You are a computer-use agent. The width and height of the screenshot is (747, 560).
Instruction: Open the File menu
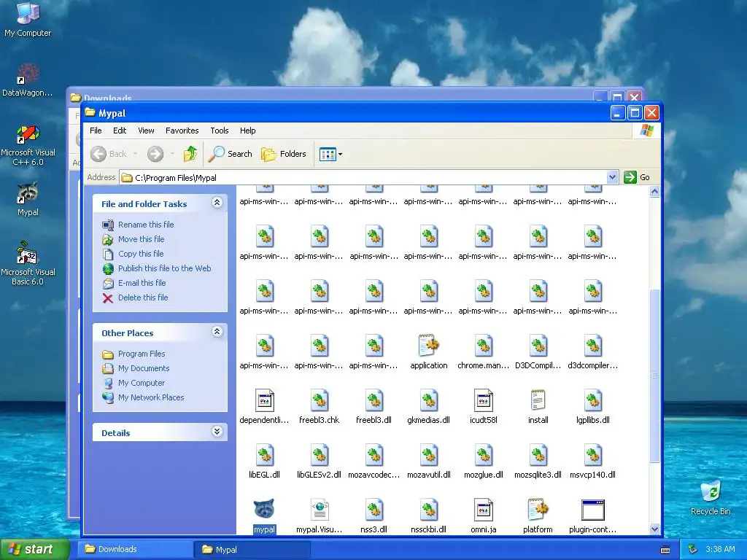96,131
